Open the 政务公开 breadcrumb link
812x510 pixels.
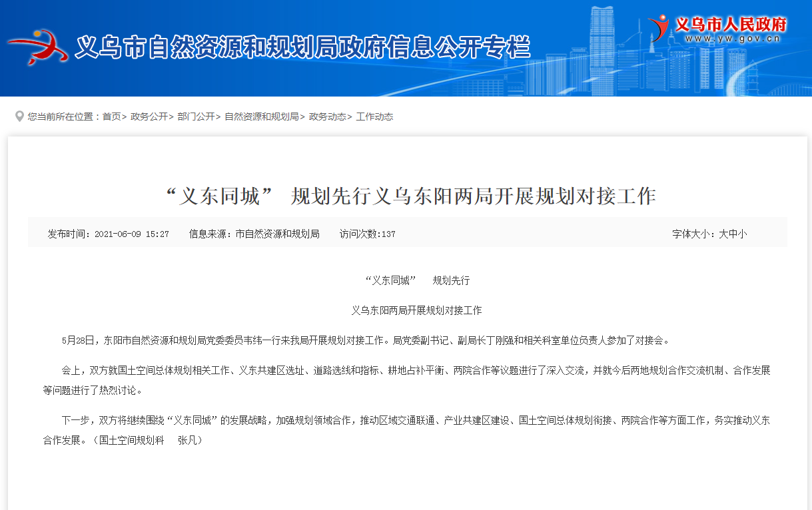click(x=149, y=117)
